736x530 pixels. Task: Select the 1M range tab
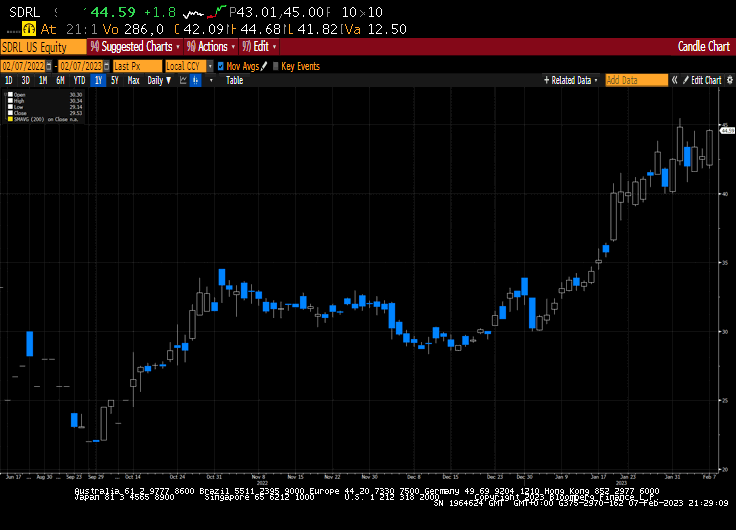(x=43, y=80)
